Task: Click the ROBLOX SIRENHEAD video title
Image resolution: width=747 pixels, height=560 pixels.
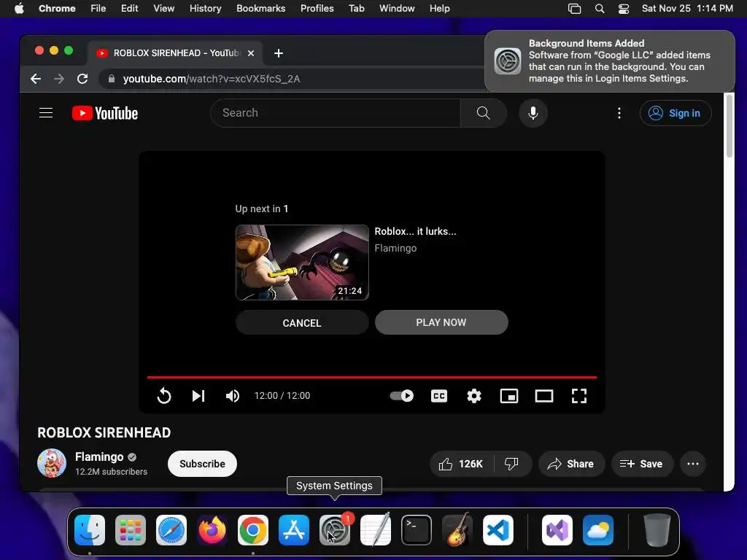Action: [104, 432]
